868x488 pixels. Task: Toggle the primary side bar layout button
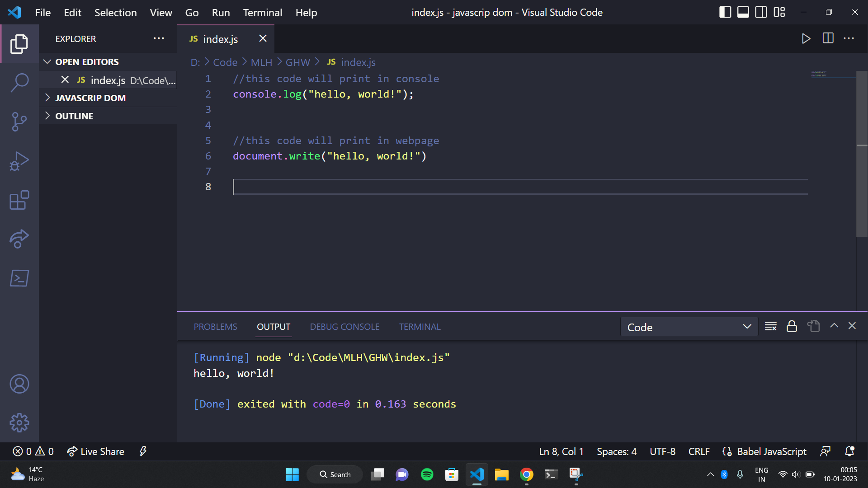pos(725,12)
